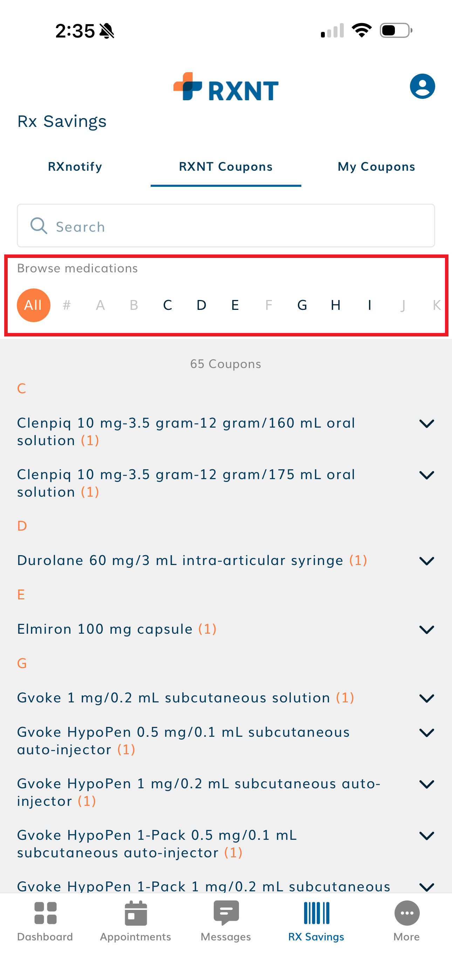Switch to the RXnotify tab
This screenshot has width=452, height=980.
click(x=75, y=166)
